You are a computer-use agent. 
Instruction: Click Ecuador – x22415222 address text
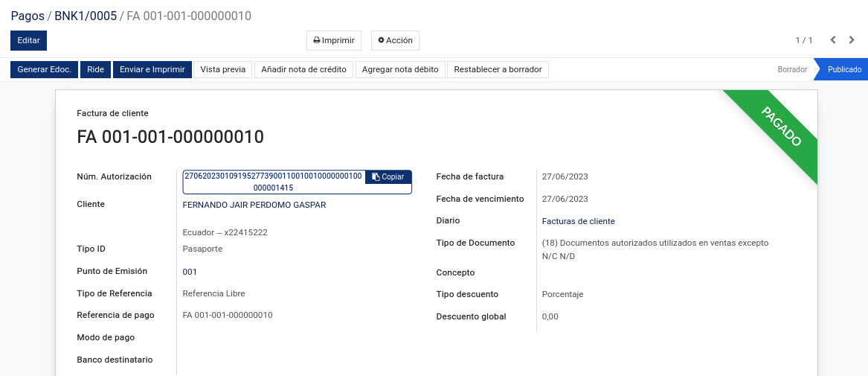[225, 232]
